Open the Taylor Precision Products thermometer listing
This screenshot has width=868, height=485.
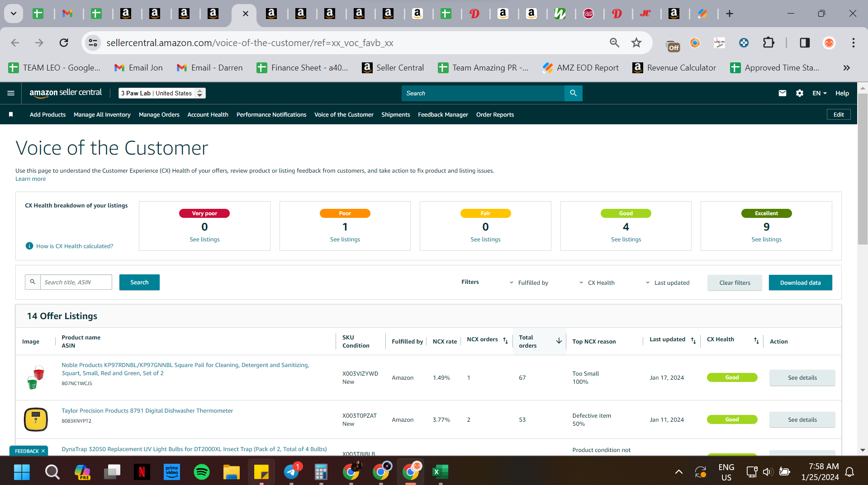click(147, 410)
